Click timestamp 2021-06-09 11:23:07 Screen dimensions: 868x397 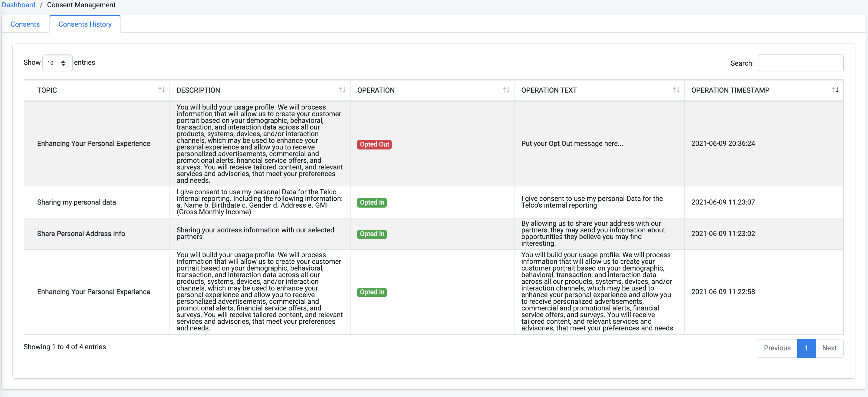[x=723, y=202]
